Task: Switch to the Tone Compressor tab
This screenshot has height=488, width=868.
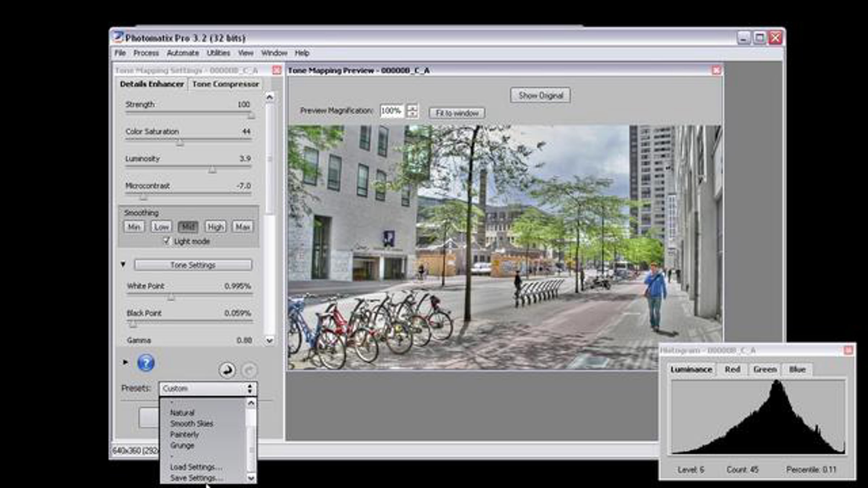Action: pos(225,84)
